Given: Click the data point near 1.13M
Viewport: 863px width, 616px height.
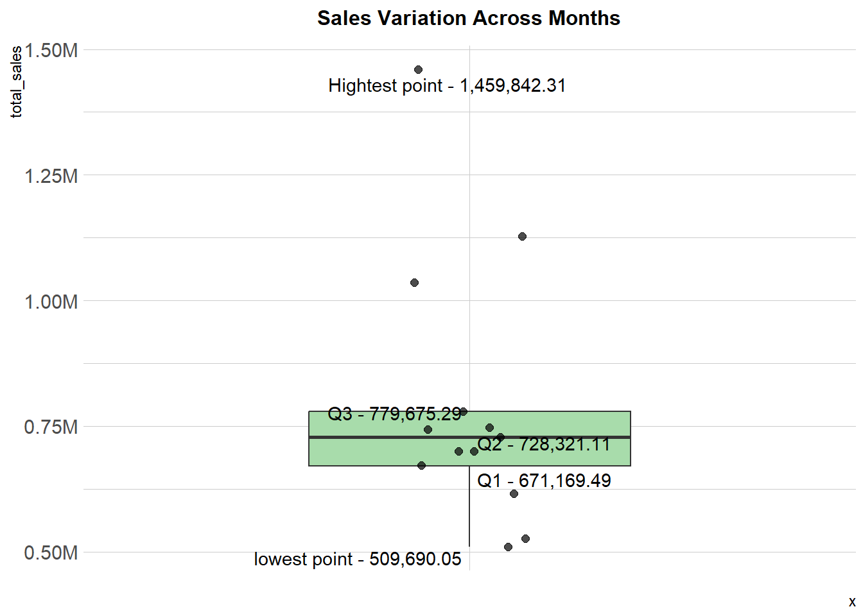Looking at the screenshot, I should tap(522, 236).
